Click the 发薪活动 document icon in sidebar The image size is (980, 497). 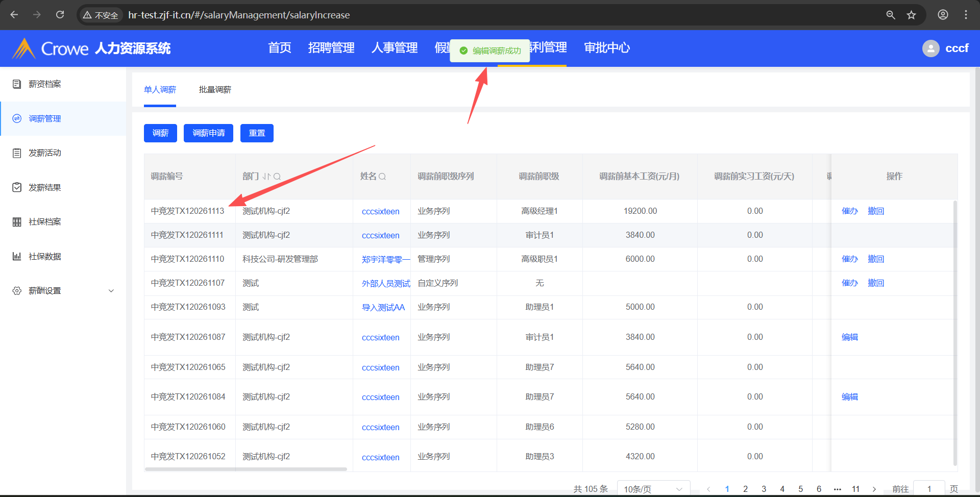click(17, 153)
